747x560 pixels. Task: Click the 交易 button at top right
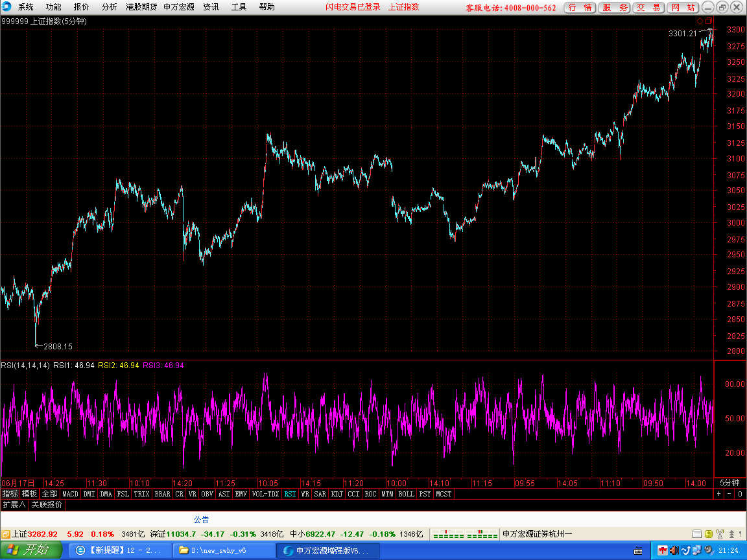coord(648,8)
